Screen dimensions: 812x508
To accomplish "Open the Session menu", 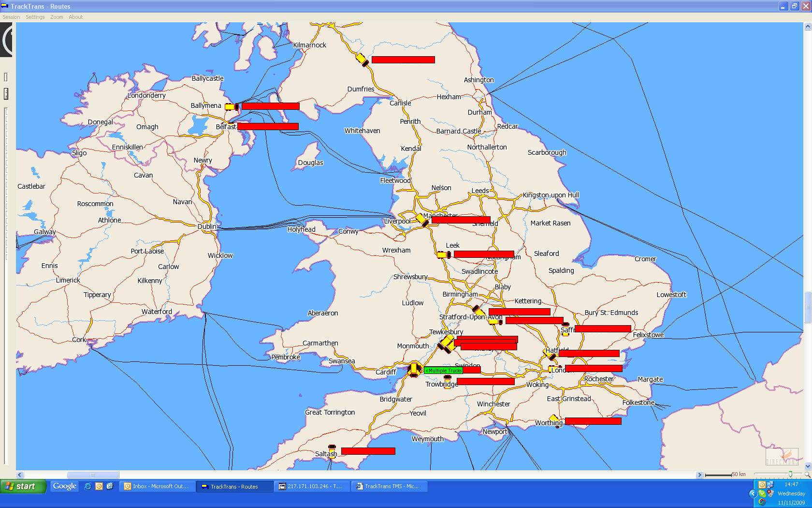I will tap(11, 17).
